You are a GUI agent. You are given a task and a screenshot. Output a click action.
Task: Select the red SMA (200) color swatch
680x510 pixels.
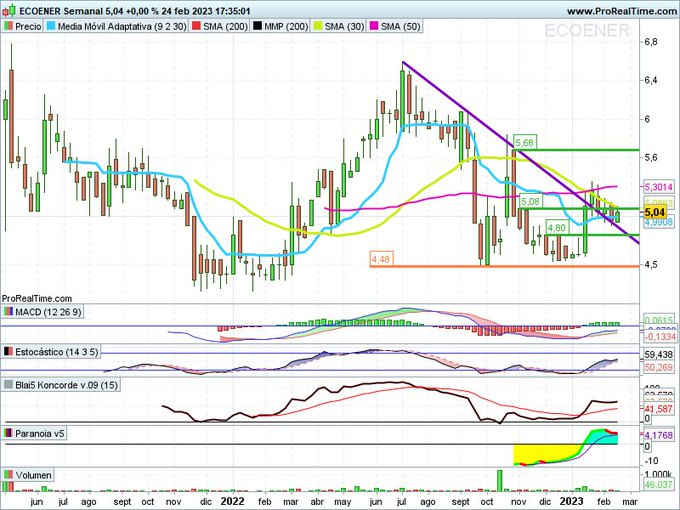pos(196,26)
